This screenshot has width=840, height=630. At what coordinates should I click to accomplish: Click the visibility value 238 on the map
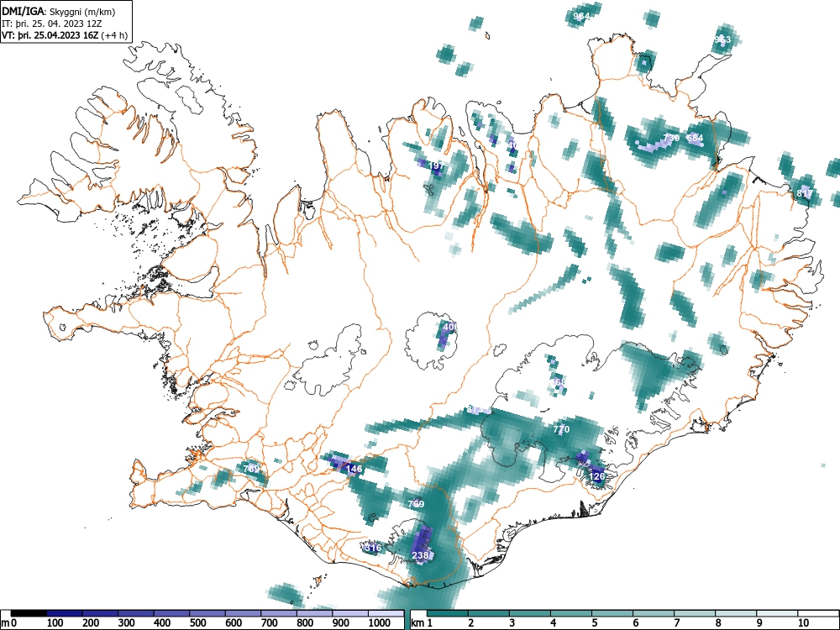[421, 555]
